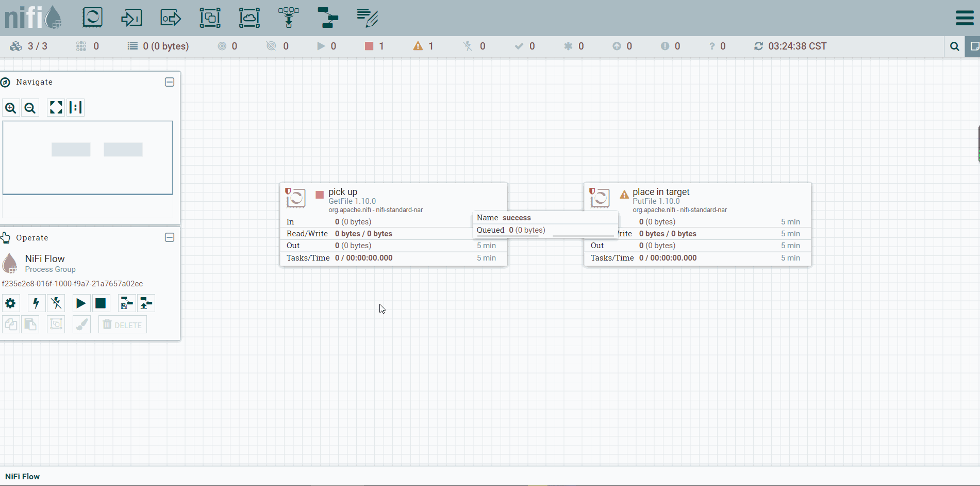980x486 pixels.
Task: Stop the flow with the stop button
Action: tap(101, 303)
